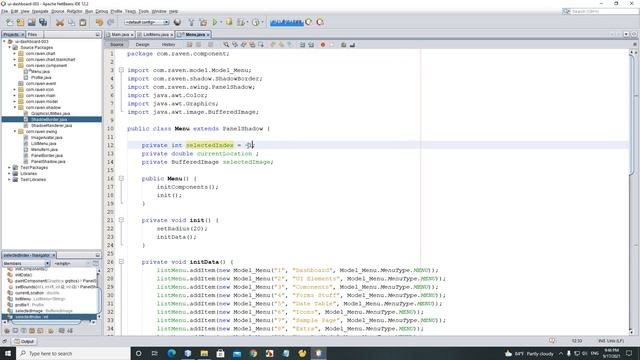Open the Run Project arrow dropdown
Screen dimensions: 640x360
tap(221, 22)
